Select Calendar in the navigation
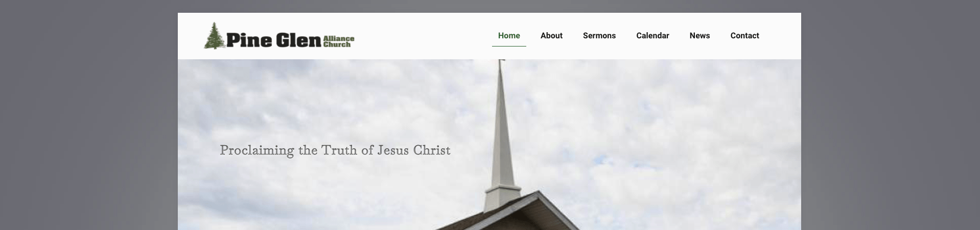This screenshot has width=980, height=230. 652,36
